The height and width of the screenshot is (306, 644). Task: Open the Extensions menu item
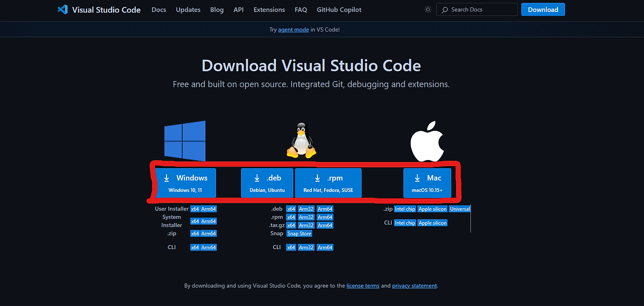(x=269, y=10)
